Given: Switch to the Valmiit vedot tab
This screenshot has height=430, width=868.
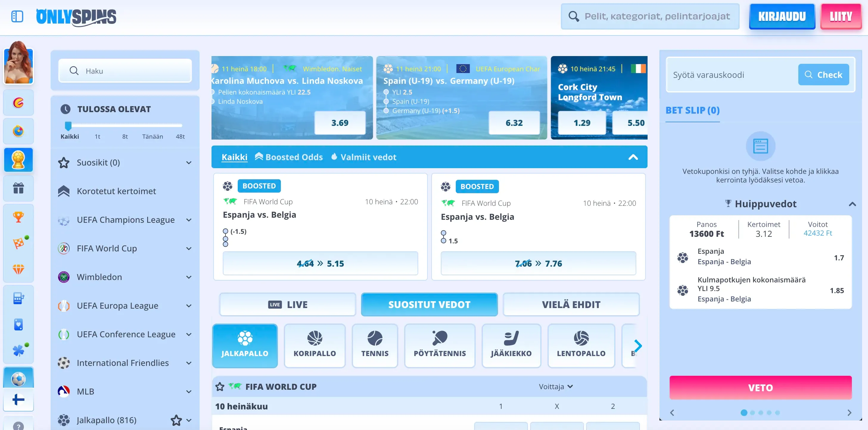Looking at the screenshot, I should pos(364,157).
